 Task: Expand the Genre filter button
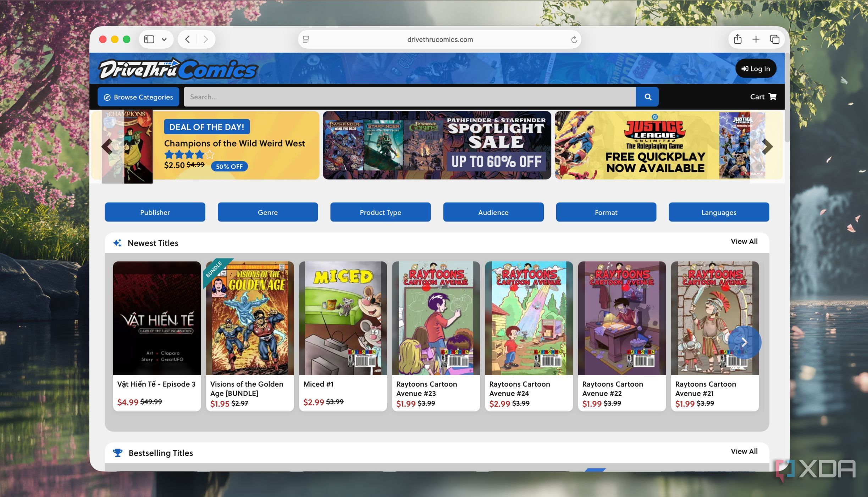click(x=268, y=212)
